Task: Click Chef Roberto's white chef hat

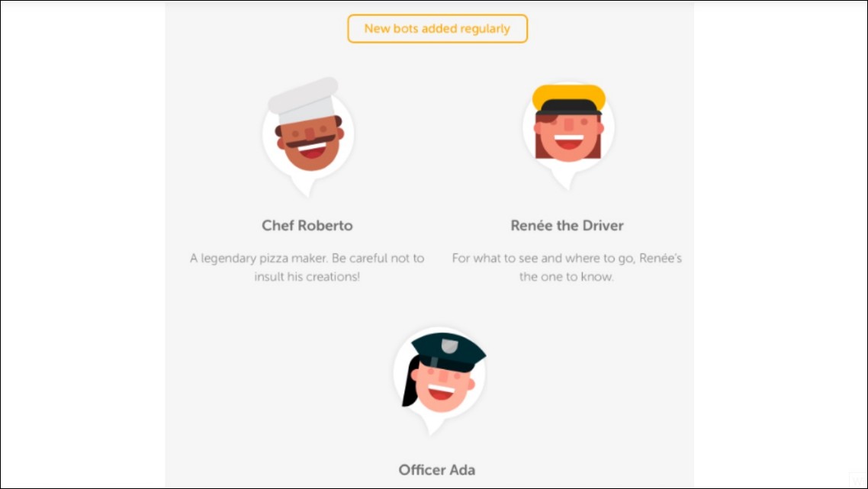Action: (304, 101)
